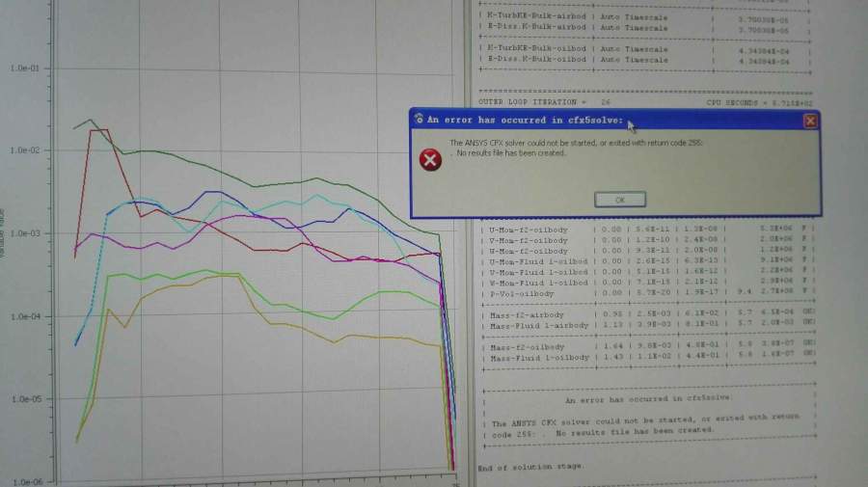Click the 1.0e-06 axis label on the plot
Screen dimensions: 868x487
[x=27, y=482]
